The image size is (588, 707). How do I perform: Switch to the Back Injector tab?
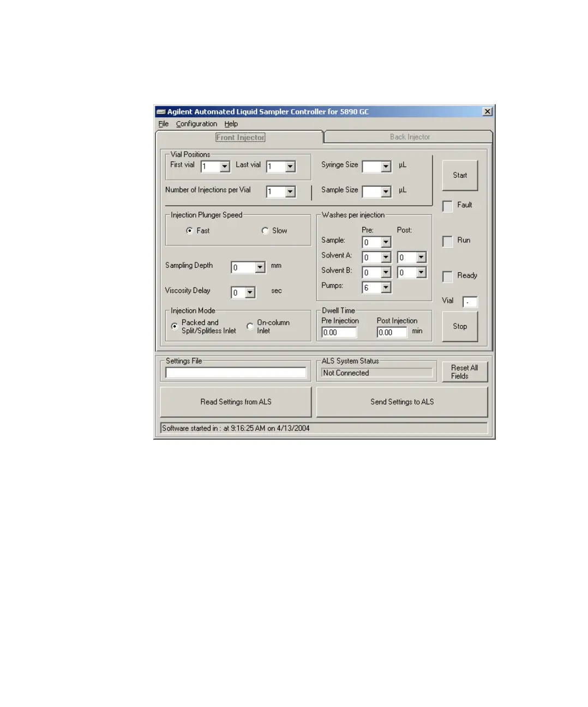tap(410, 137)
